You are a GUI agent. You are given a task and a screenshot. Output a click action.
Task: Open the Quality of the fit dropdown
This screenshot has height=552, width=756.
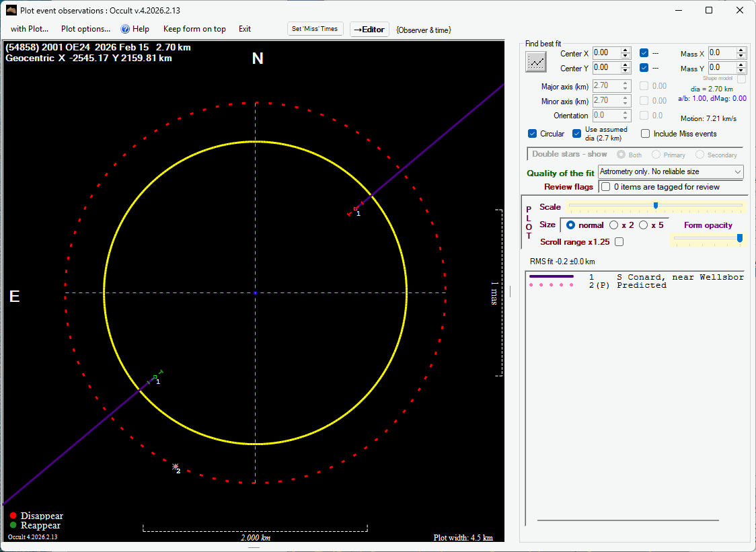(738, 172)
